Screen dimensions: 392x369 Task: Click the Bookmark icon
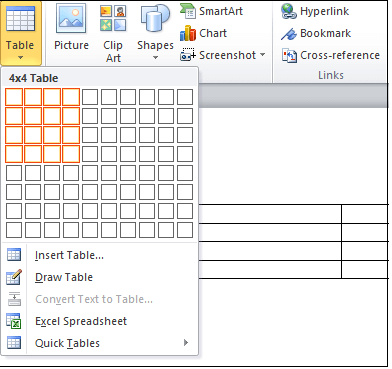pos(289,34)
